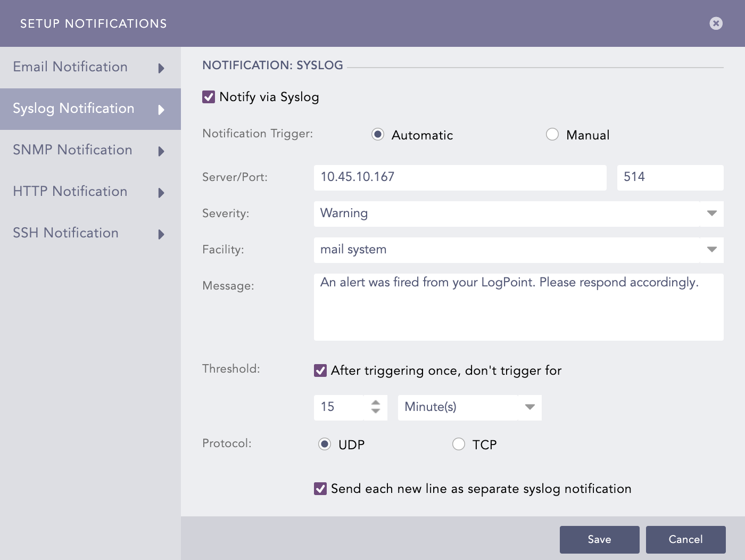Expand the Email Notification section arrow
Viewport: 745px width, 560px height.
click(x=161, y=68)
